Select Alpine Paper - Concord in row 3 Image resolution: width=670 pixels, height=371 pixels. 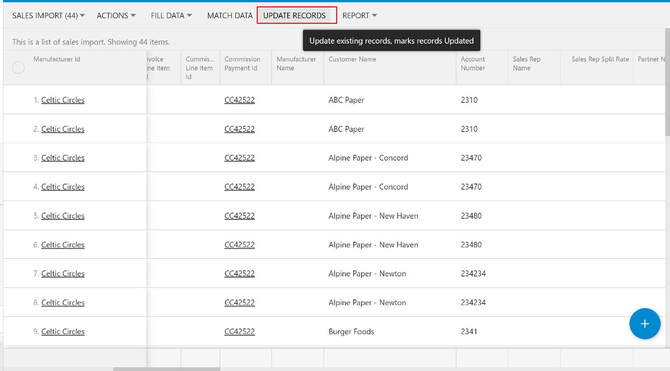pos(368,158)
